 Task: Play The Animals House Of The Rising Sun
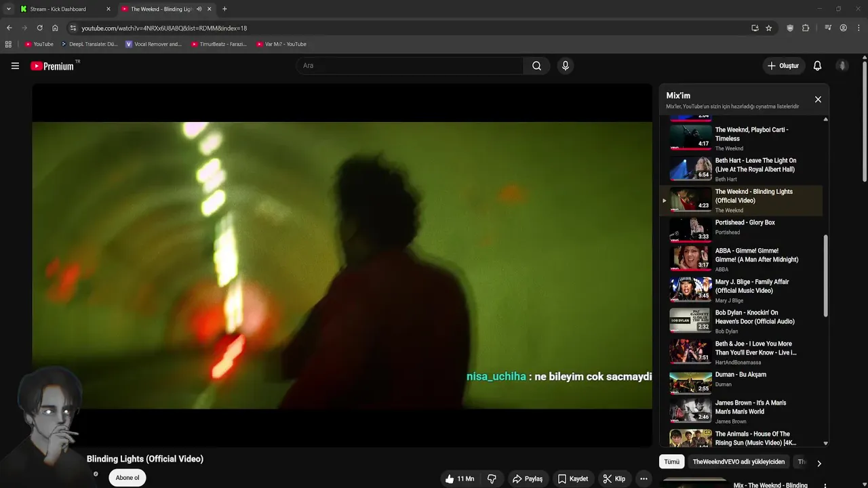point(742,439)
